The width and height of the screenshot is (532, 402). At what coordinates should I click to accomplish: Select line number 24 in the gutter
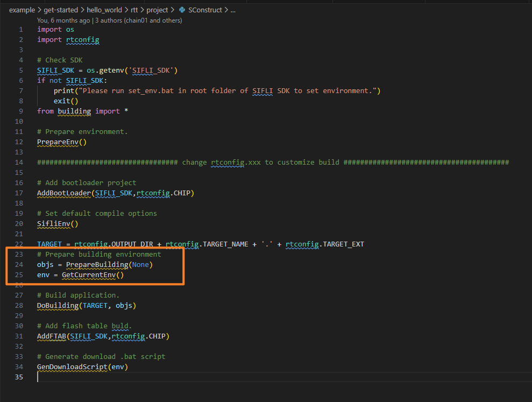[x=19, y=265]
